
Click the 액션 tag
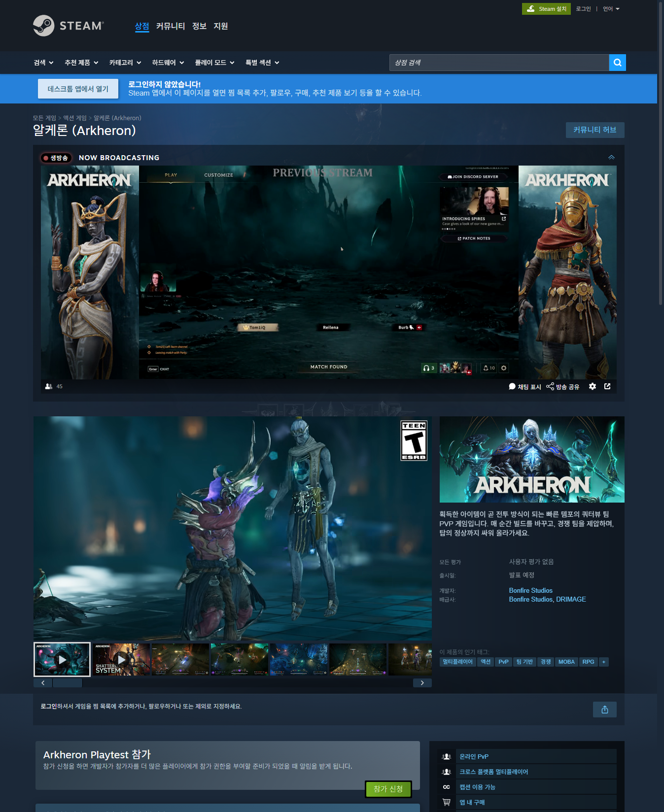click(x=486, y=662)
